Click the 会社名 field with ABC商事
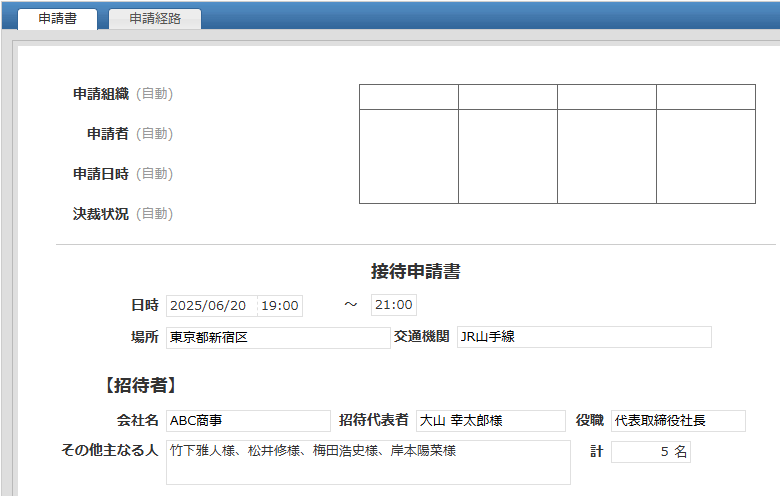Screen dimensions: 780x496 tap(248, 421)
